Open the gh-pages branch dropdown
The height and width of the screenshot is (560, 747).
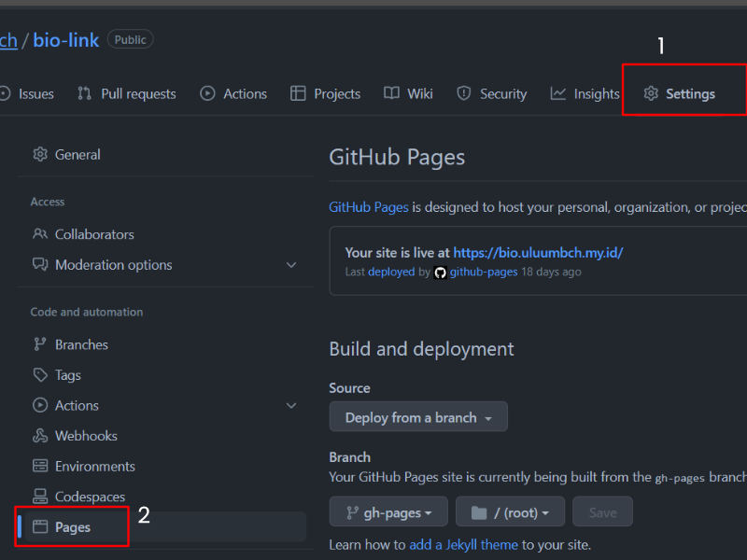pyautogui.click(x=388, y=511)
